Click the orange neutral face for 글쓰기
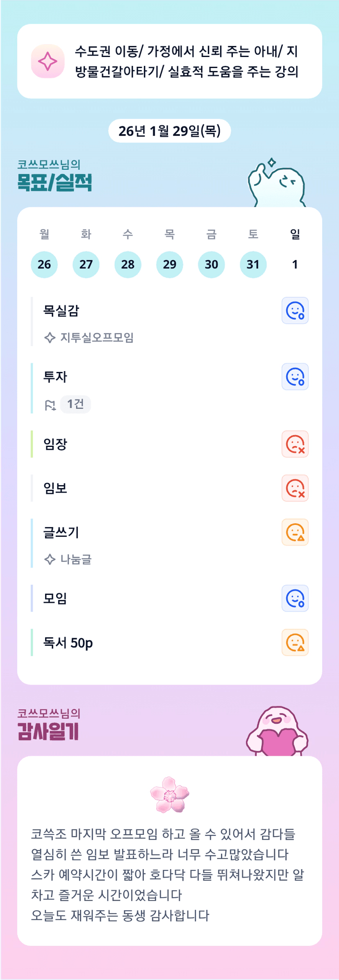This screenshot has width=339, height=980. (x=295, y=532)
